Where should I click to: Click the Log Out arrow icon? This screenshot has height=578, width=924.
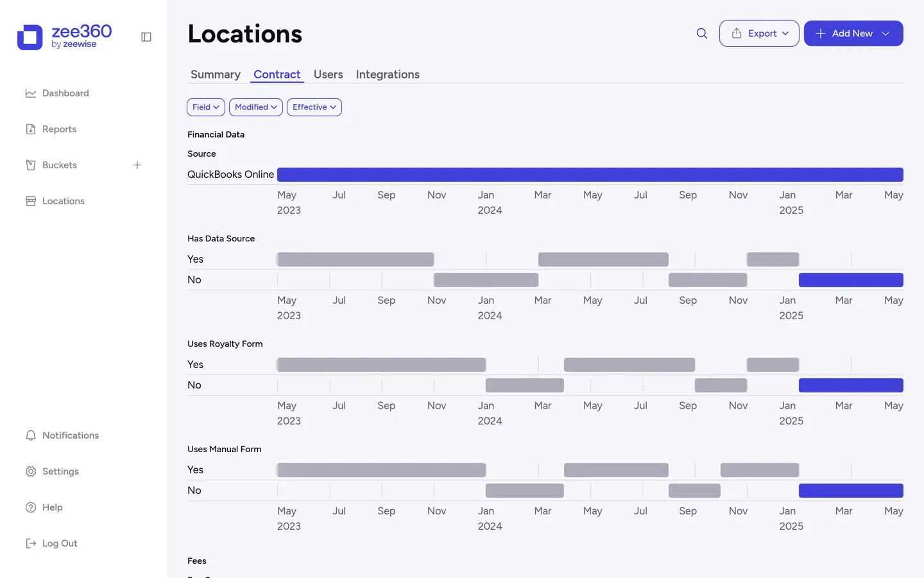coord(31,543)
